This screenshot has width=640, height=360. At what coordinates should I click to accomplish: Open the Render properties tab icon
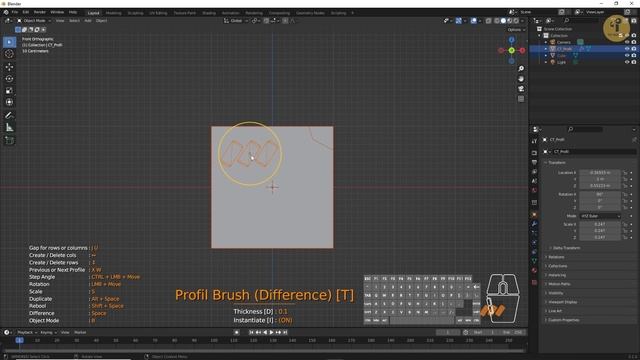tap(534, 153)
